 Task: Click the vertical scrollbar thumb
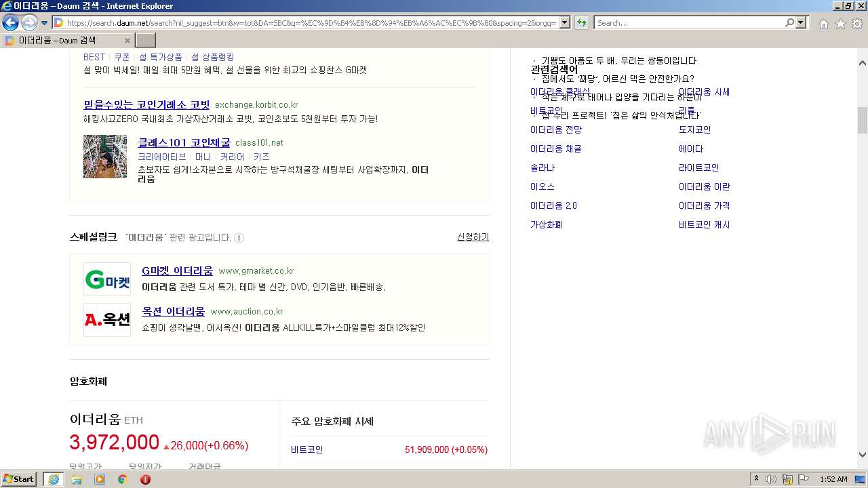coord(863,120)
